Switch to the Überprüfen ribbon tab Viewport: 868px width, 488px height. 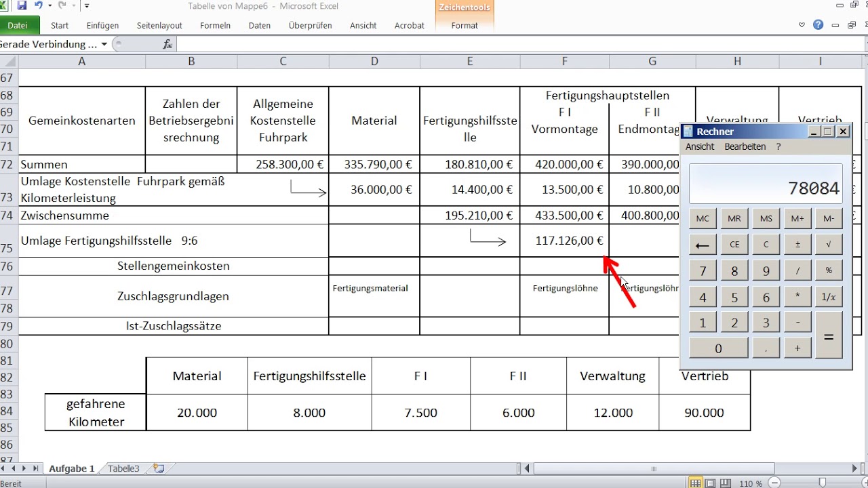pyautogui.click(x=310, y=26)
